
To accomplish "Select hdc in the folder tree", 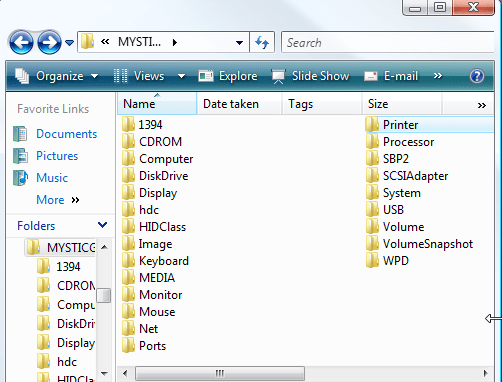I will pyautogui.click(x=57, y=362).
